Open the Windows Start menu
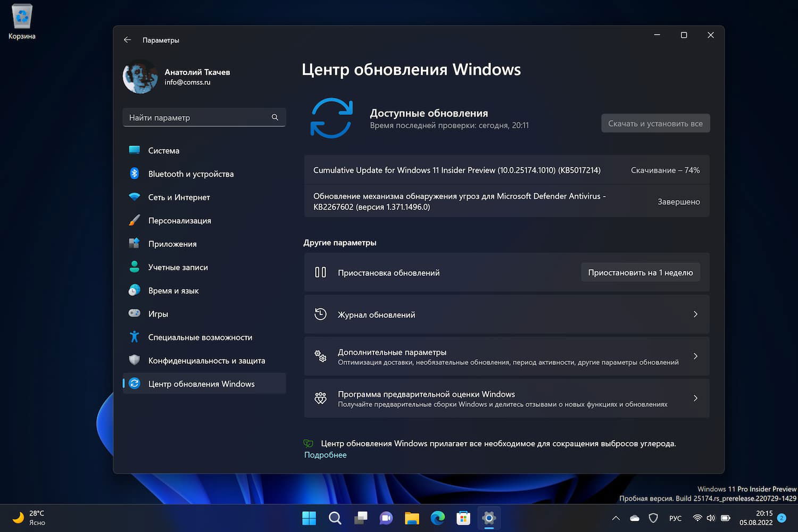 [309, 518]
